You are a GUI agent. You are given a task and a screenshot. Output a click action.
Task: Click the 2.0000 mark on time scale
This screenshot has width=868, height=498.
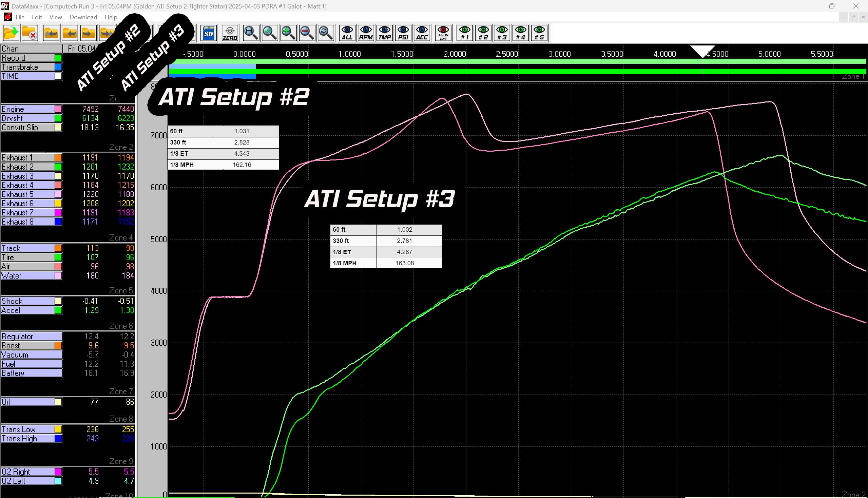click(x=455, y=54)
